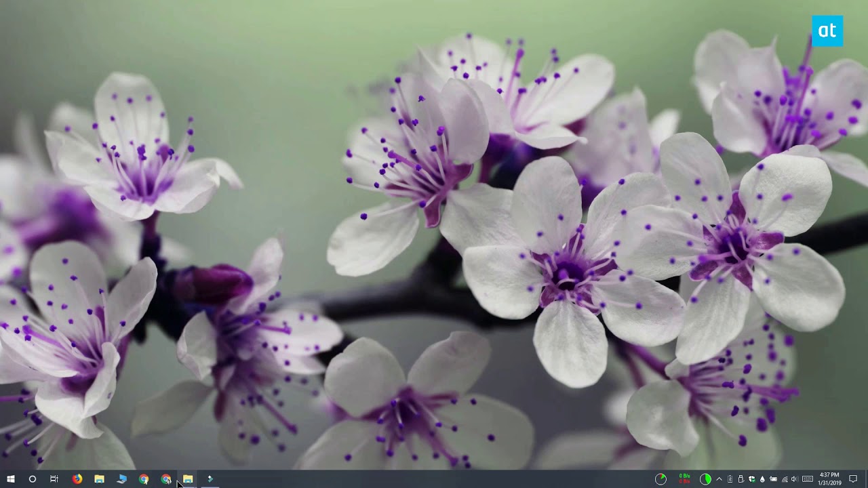Open Cortana search circle
The image size is (868, 488).
click(x=32, y=479)
